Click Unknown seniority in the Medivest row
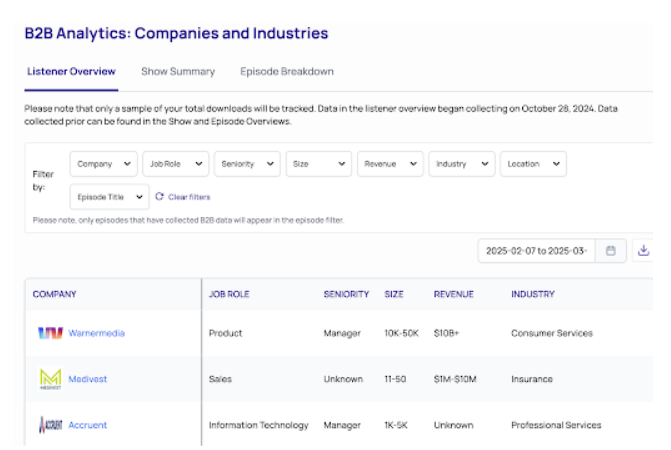Screen dimensions: 671x450 pyautogui.click(x=343, y=379)
